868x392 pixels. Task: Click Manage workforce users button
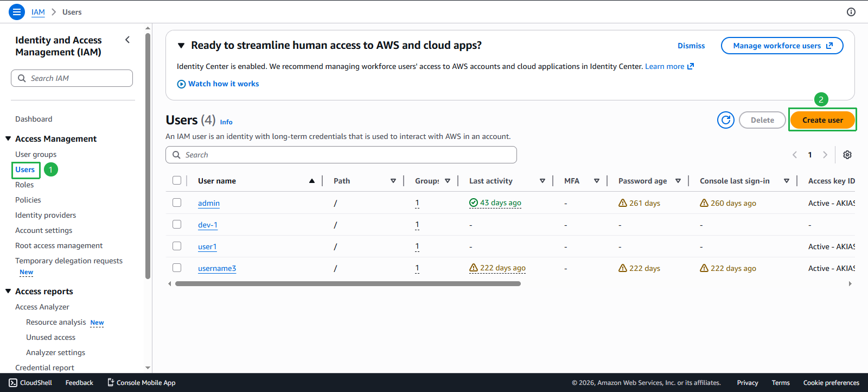(x=782, y=46)
